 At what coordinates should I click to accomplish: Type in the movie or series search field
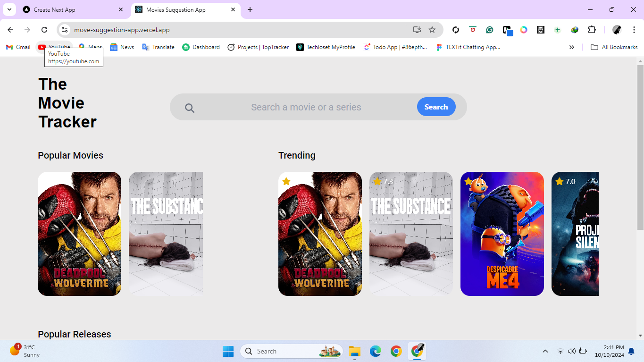click(x=306, y=108)
